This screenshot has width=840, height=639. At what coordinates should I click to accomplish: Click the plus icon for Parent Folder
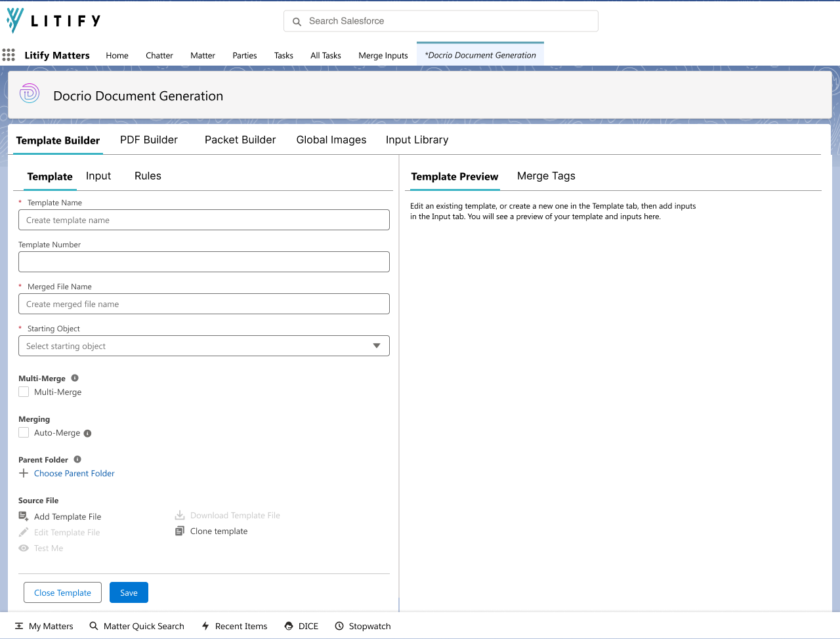24,473
